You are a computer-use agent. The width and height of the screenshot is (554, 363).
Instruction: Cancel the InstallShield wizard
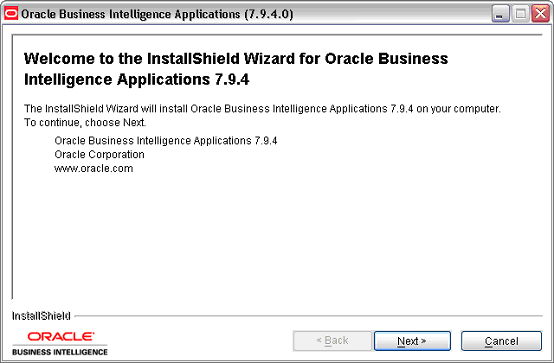[x=501, y=341]
